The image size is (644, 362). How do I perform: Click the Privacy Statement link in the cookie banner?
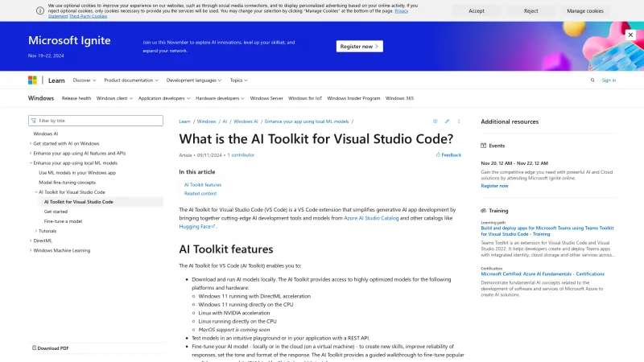point(401,11)
